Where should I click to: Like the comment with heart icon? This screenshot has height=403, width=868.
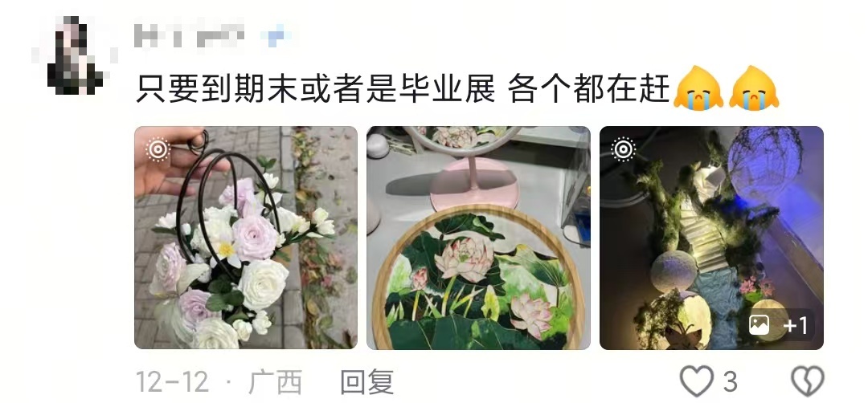696,381
